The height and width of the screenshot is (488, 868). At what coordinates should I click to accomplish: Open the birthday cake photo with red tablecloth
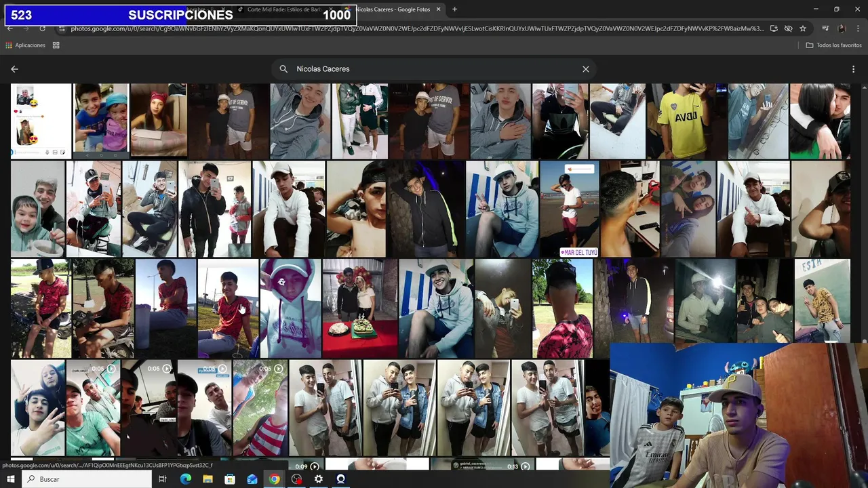[x=359, y=308]
